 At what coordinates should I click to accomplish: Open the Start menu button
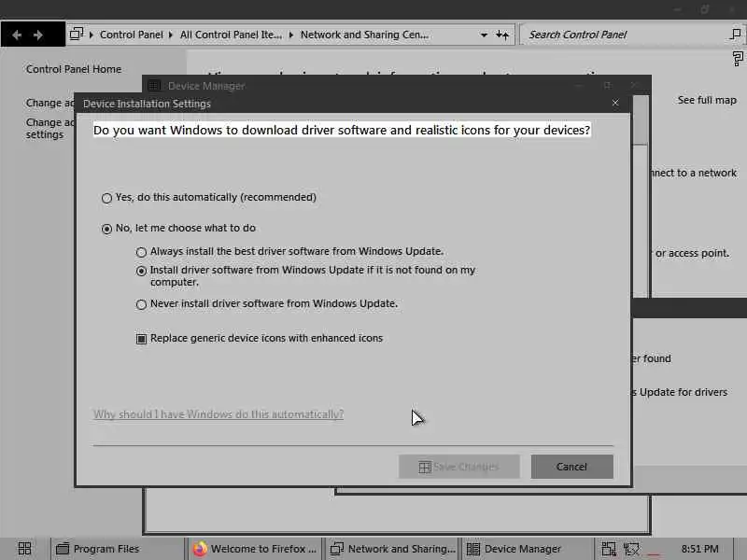pos(24,549)
